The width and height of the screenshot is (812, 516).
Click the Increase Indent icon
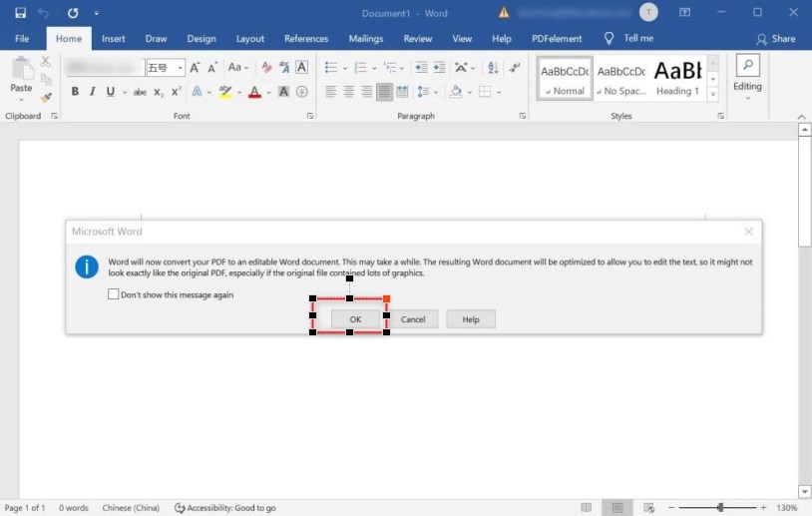439,67
